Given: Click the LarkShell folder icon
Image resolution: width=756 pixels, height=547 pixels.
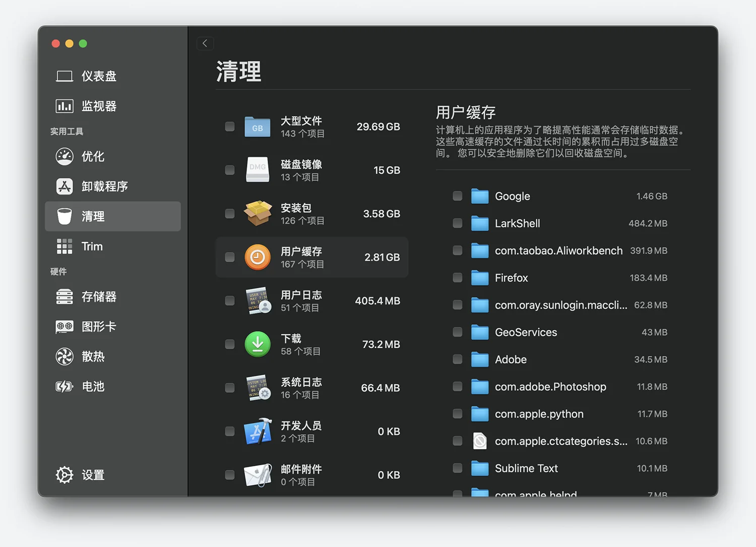Looking at the screenshot, I should (x=480, y=223).
